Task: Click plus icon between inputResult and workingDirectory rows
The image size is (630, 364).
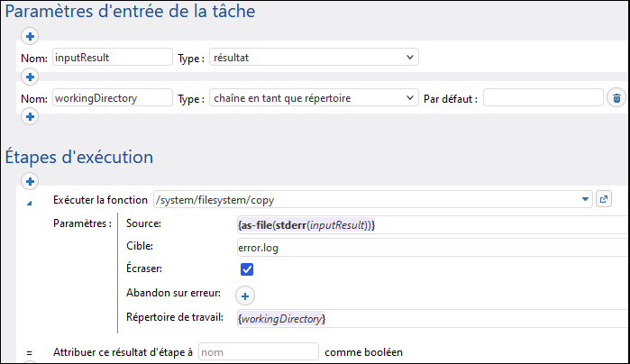Action: (x=30, y=77)
